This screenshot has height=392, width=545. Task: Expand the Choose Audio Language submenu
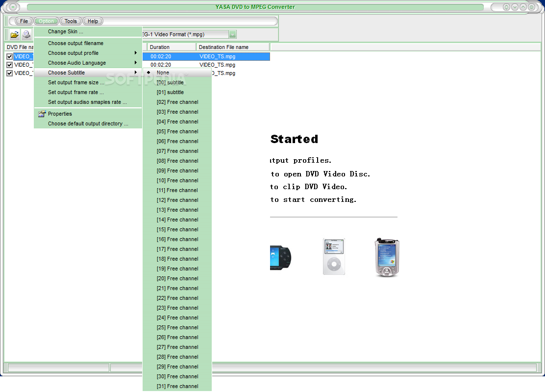coord(88,63)
